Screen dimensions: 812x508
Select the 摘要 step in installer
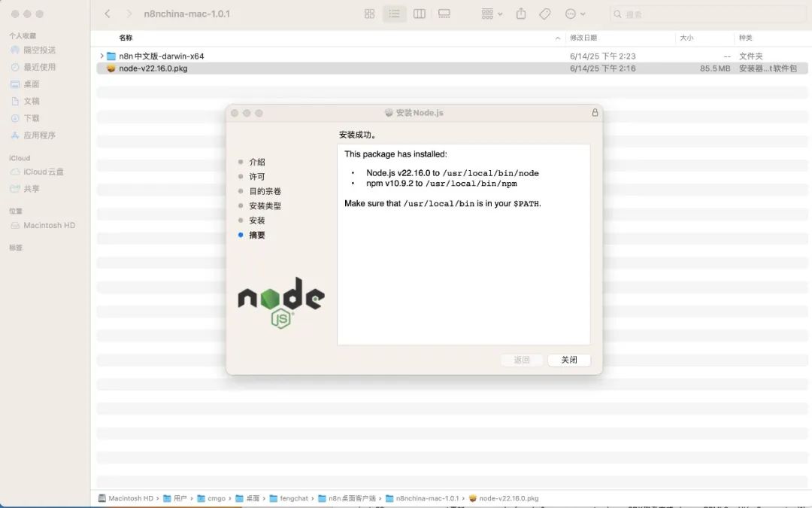tap(257, 235)
